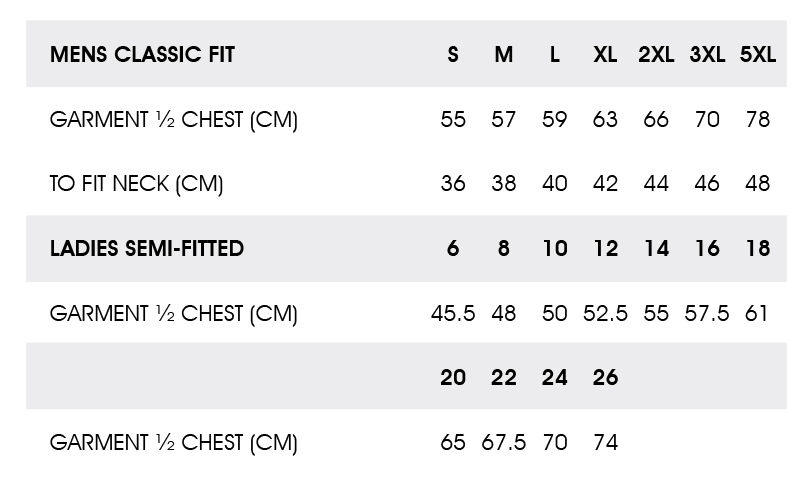
Task: Select the 2XL size column header
Action: pyautogui.click(x=656, y=54)
